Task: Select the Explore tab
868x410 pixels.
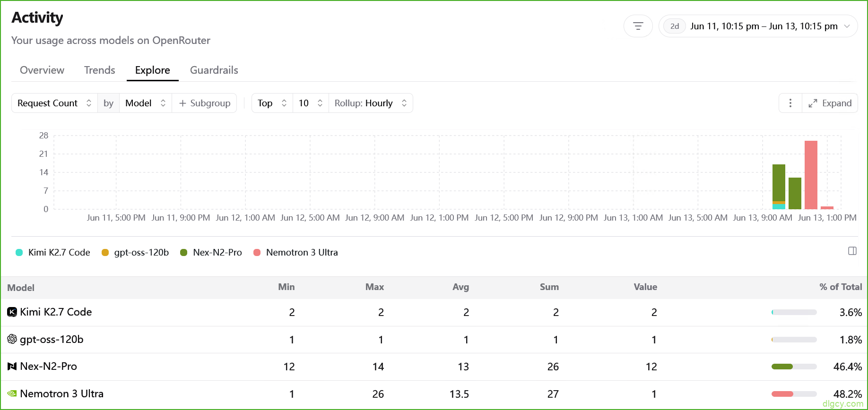Action: click(153, 70)
